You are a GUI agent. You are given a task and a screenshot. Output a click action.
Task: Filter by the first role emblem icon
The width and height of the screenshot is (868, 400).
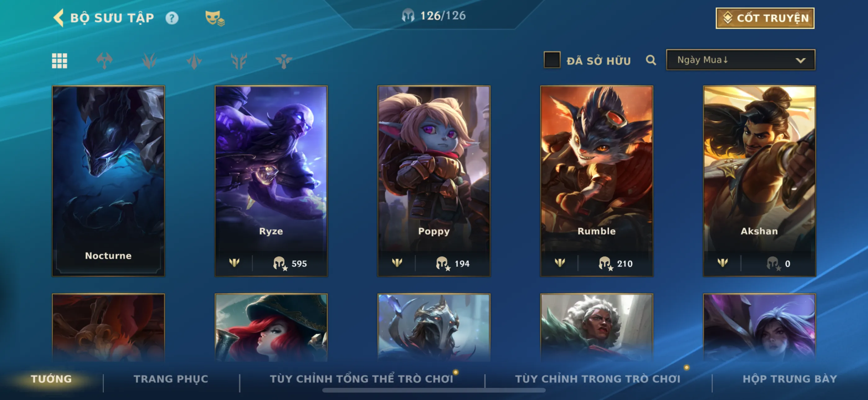(x=104, y=61)
